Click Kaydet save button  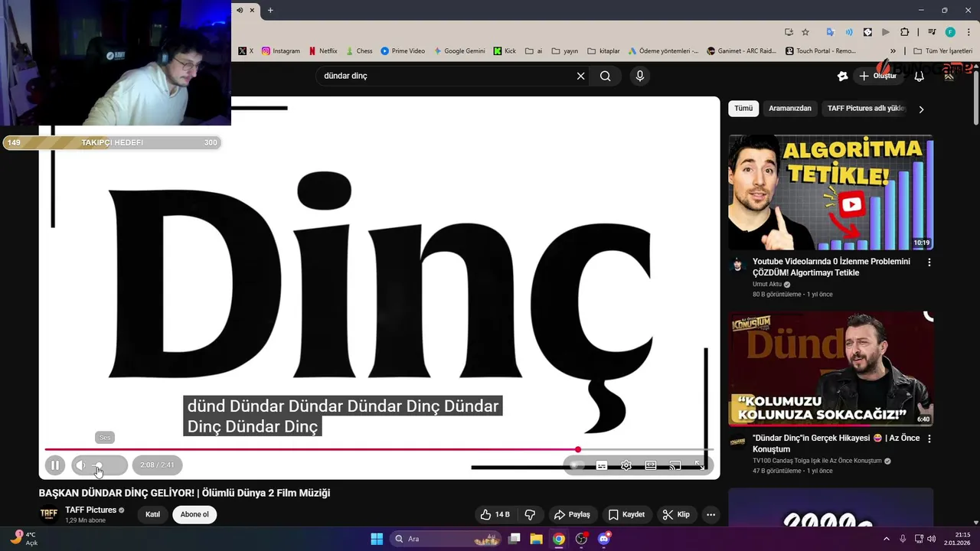coord(626,514)
